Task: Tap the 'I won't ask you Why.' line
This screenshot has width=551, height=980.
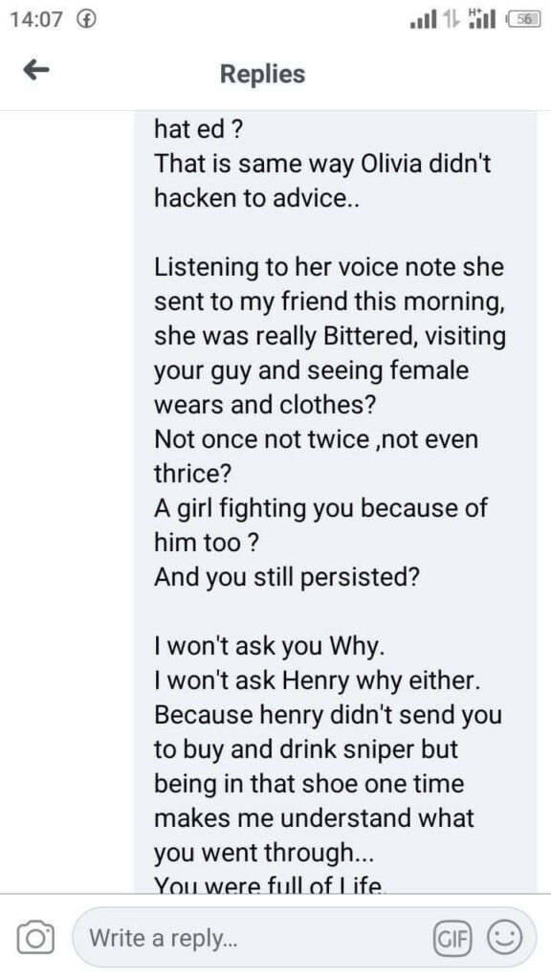Action: 269,646
